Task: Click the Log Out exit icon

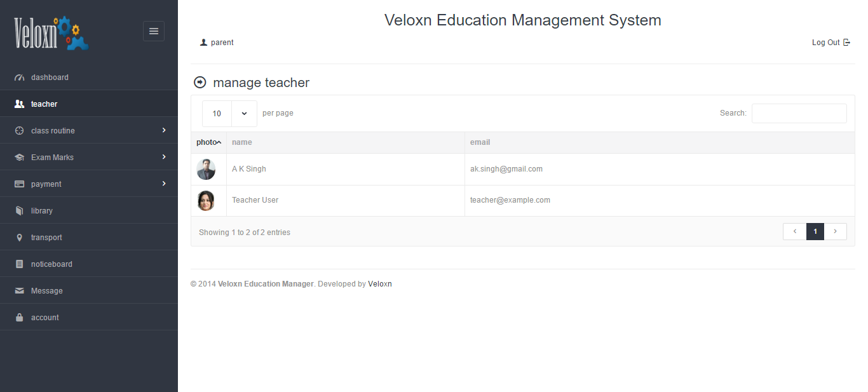Action: point(846,43)
